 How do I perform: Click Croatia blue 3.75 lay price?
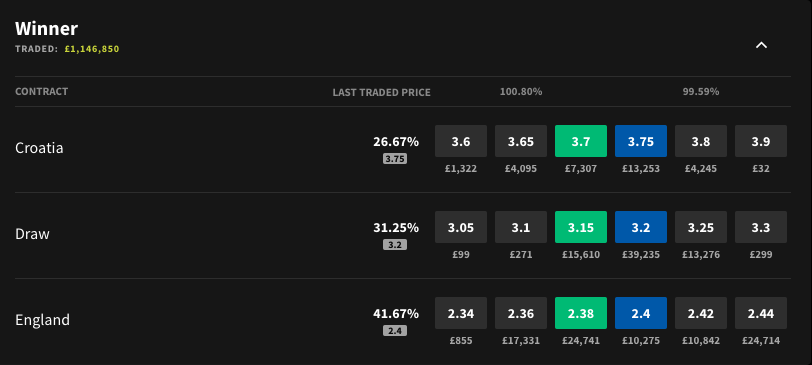641,141
